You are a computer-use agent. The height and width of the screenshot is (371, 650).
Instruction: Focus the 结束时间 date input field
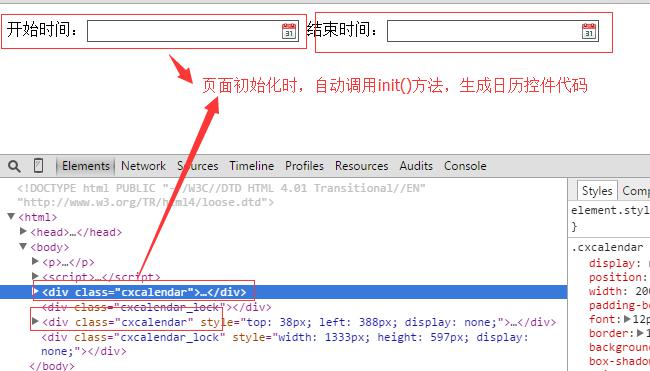tap(493, 31)
